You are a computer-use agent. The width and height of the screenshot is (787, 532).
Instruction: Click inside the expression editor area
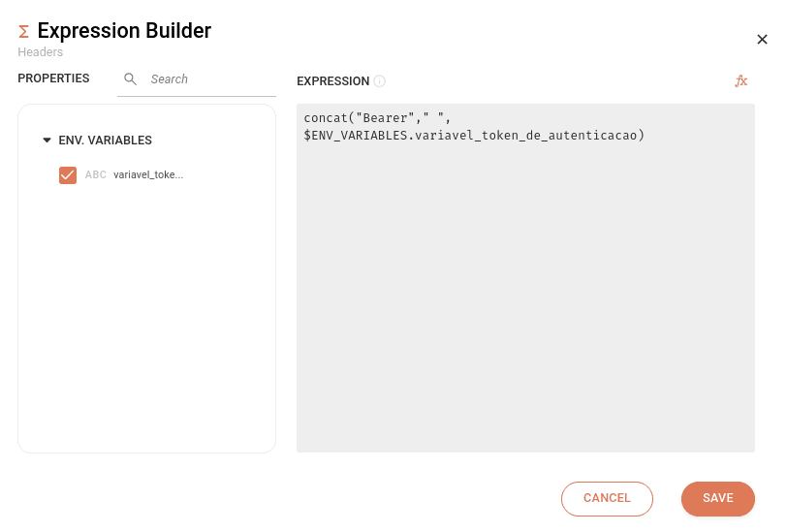(525, 310)
